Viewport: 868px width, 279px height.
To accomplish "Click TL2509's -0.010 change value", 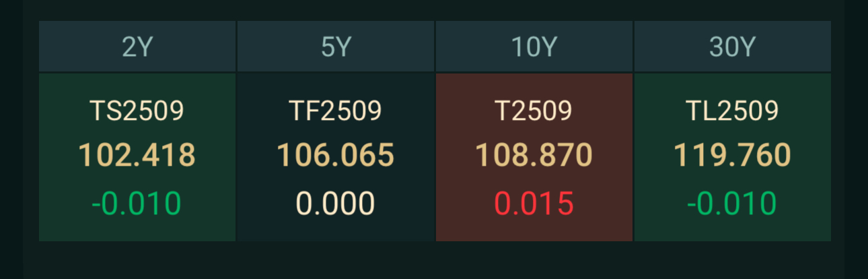I will pyautogui.click(x=733, y=204).
